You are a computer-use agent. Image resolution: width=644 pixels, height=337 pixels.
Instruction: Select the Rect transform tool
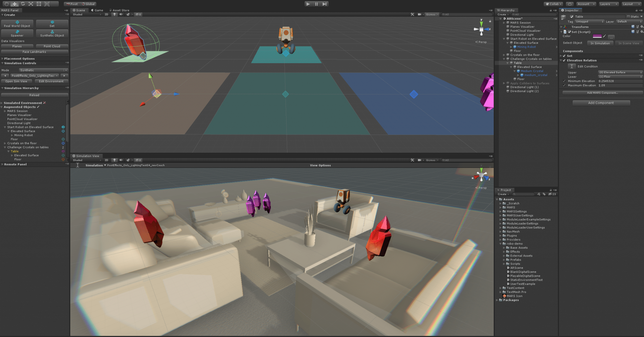38,4
